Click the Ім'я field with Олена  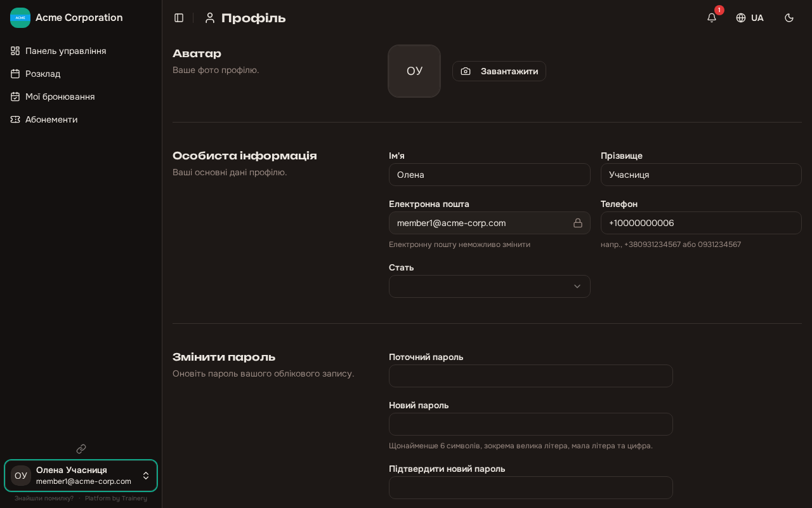[x=490, y=175]
